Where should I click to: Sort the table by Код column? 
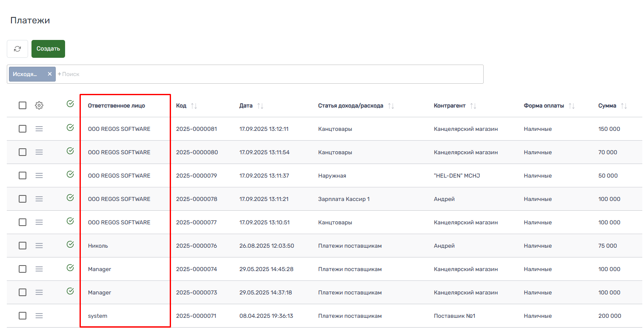tap(194, 106)
